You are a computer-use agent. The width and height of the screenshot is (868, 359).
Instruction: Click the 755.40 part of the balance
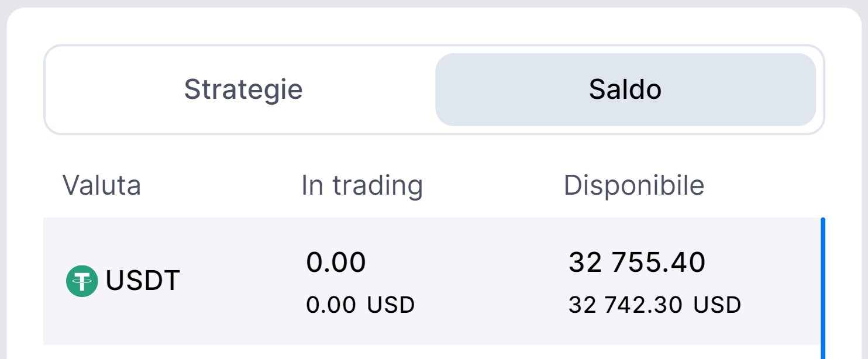pyautogui.click(x=659, y=263)
